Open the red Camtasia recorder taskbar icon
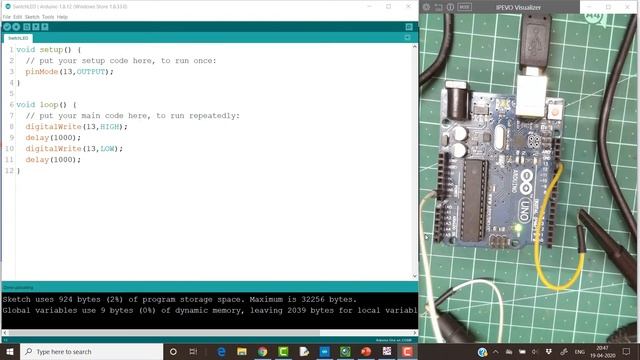The height and width of the screenshot is (360, 640). [x=407, y=351]
